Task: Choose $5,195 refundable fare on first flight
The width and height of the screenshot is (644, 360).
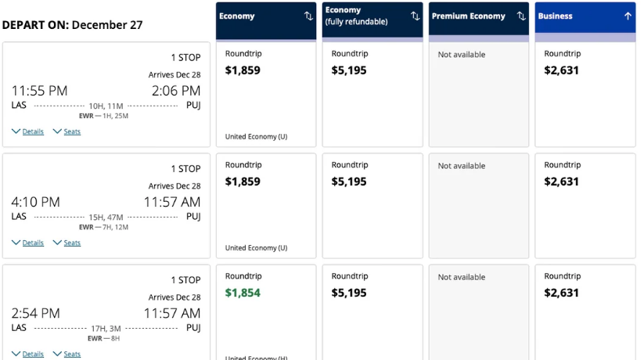Action: (x=372, y=94)
